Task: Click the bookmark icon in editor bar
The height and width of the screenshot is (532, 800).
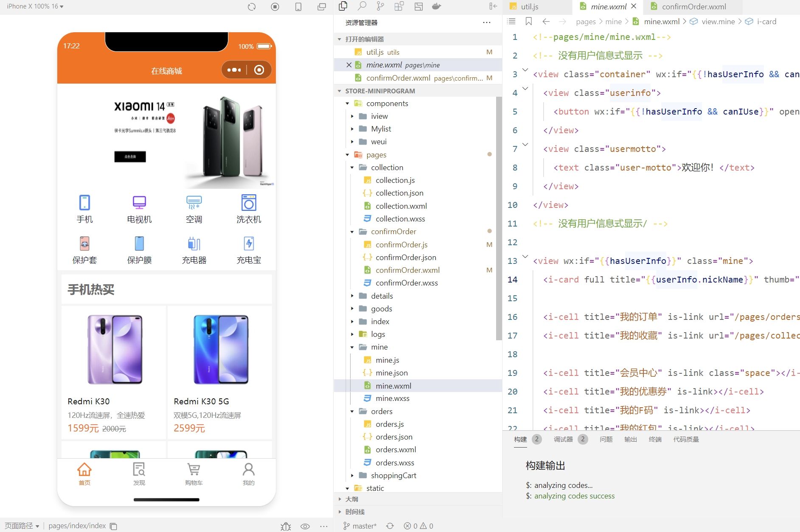Action: click(x=528, y=21)
